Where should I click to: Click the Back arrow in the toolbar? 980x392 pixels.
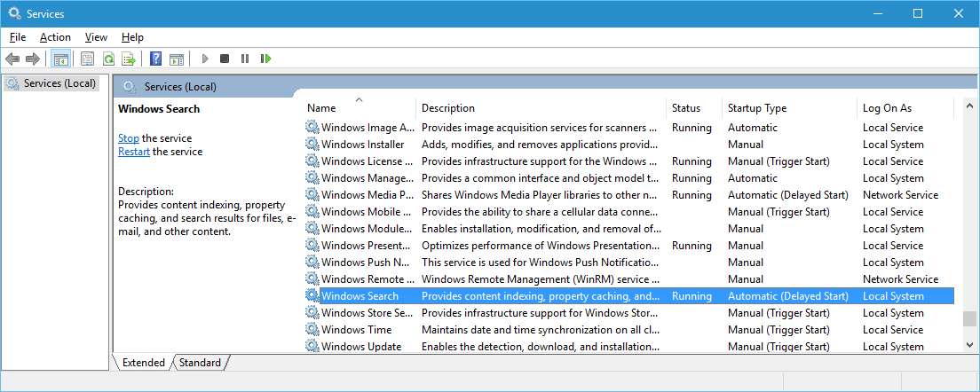12,59
